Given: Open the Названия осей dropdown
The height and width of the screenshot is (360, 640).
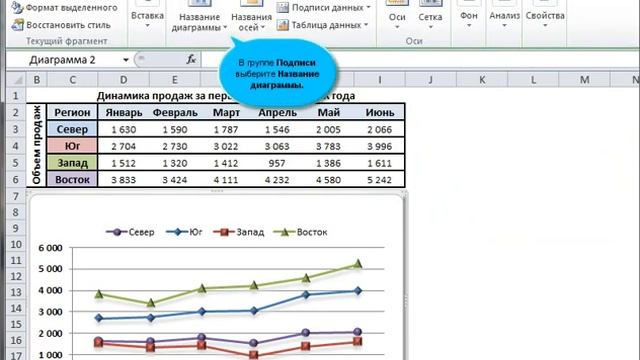Looking at the screenshot, I should coord(251,22).
